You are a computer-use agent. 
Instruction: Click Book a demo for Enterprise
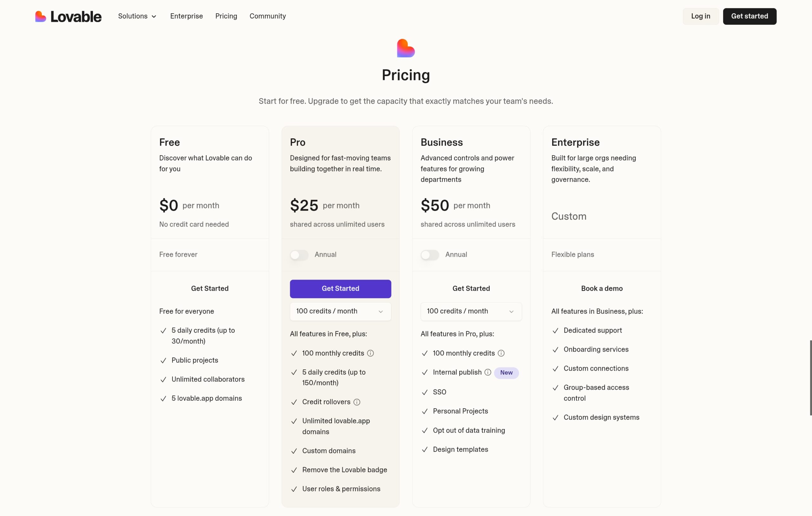pos(602,288)
